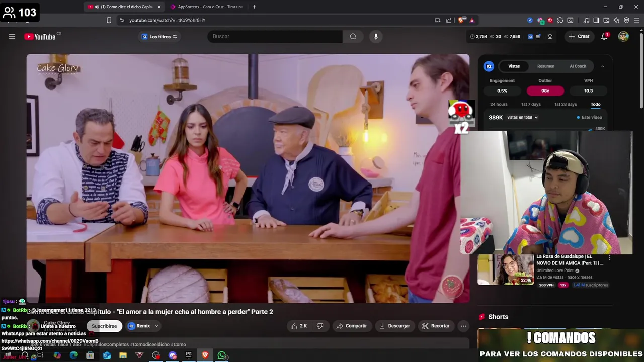Select the Todo time range
Screen dimensions: 644x362
595,104
